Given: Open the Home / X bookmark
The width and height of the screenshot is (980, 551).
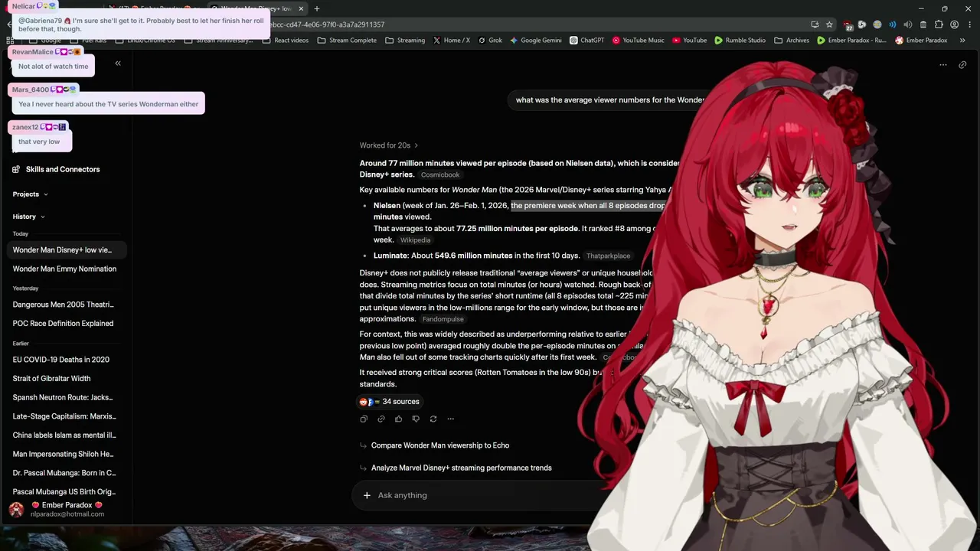Looking at the screenshot, I should 452,40.
